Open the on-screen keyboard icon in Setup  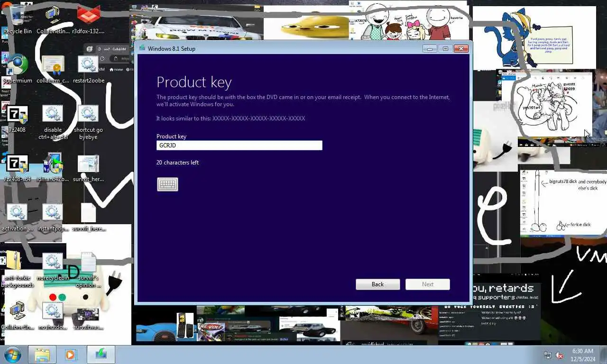tap(167, 184)
